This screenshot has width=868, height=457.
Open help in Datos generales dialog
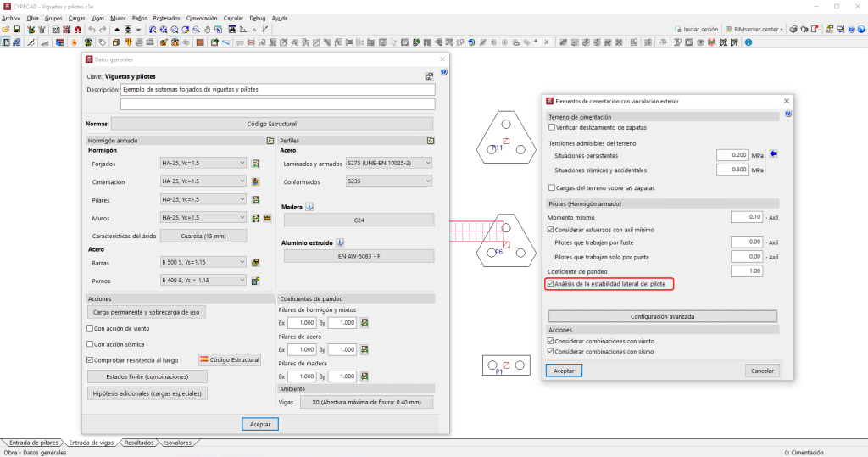(443, 72)
